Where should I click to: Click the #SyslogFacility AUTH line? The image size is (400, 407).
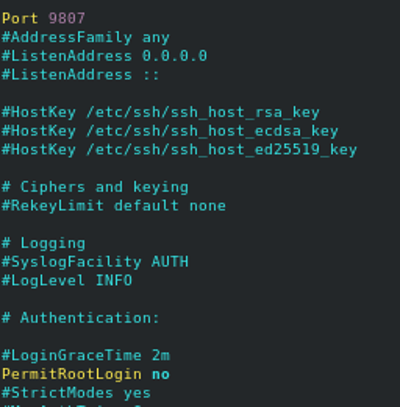pyautogui.click(x=95, y=262)
